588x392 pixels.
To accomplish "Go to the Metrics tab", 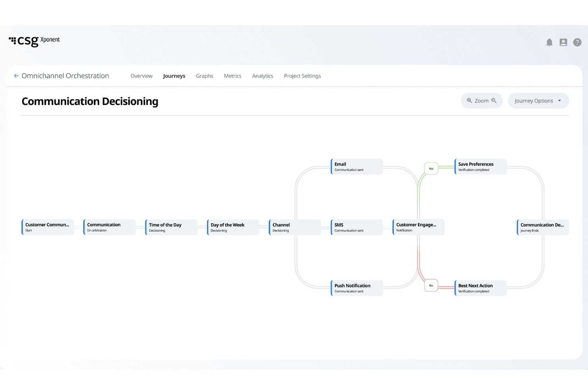I will (x=232, y=76).
